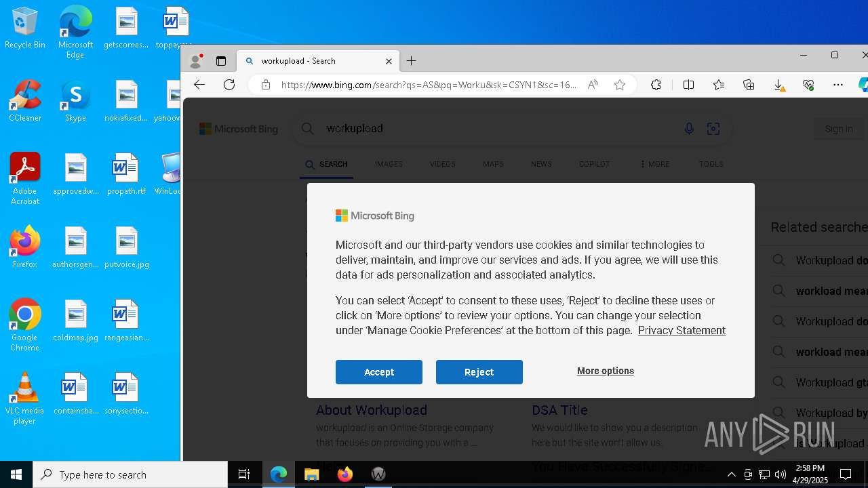The width and height of the screenshot is (868, 488).
Task: Click Bing microphone voice search icon
Action: (689, 128)
